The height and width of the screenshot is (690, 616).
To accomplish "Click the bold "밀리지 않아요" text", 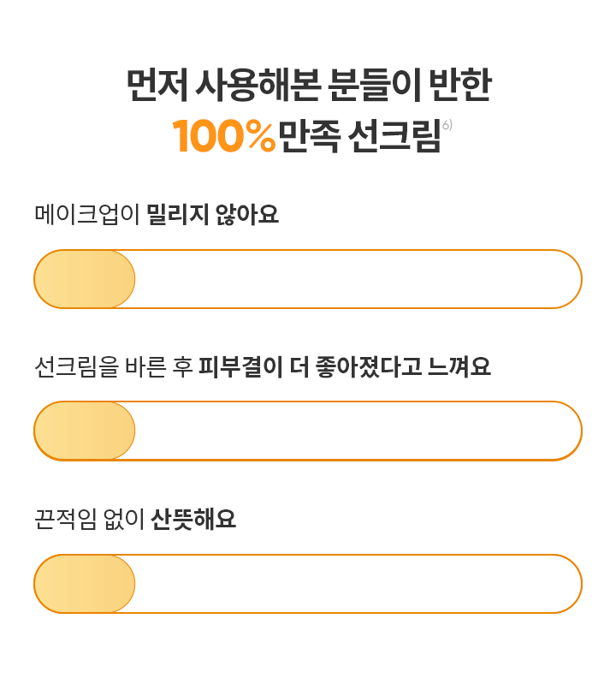I will point(213,214).
